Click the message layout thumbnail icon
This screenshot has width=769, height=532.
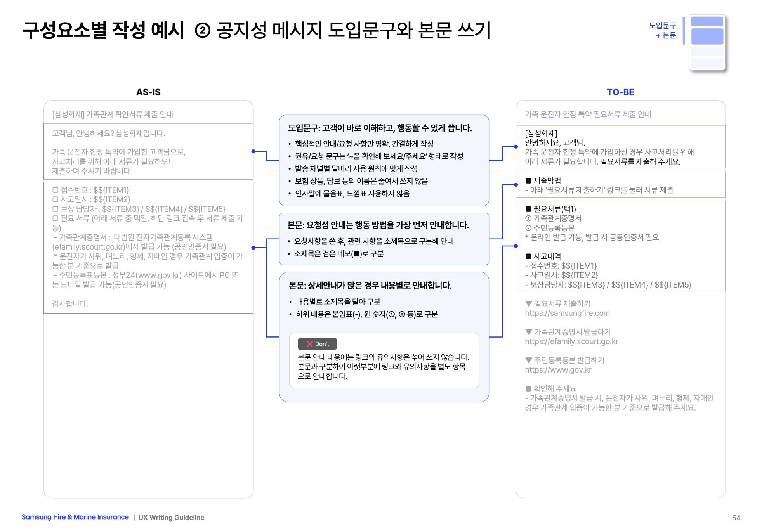click(707, 42)
